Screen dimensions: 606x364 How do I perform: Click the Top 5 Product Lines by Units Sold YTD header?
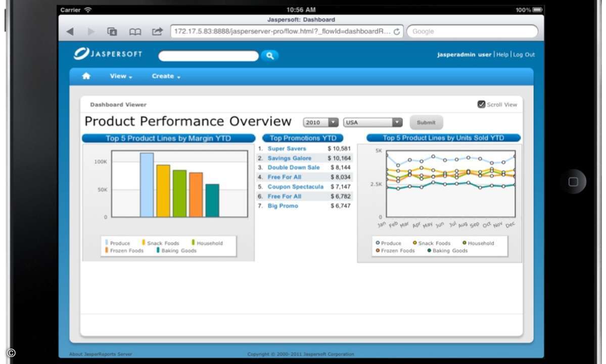443,138
